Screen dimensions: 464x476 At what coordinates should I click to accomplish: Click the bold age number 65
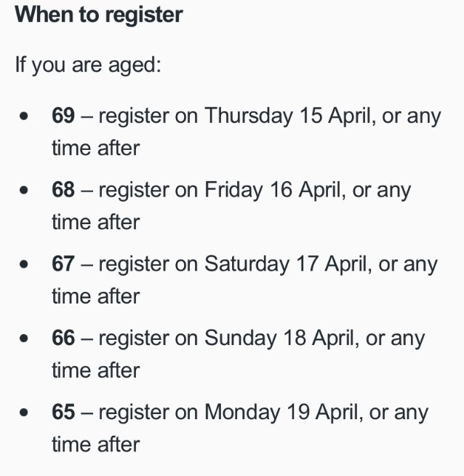[x=63, y=412]
